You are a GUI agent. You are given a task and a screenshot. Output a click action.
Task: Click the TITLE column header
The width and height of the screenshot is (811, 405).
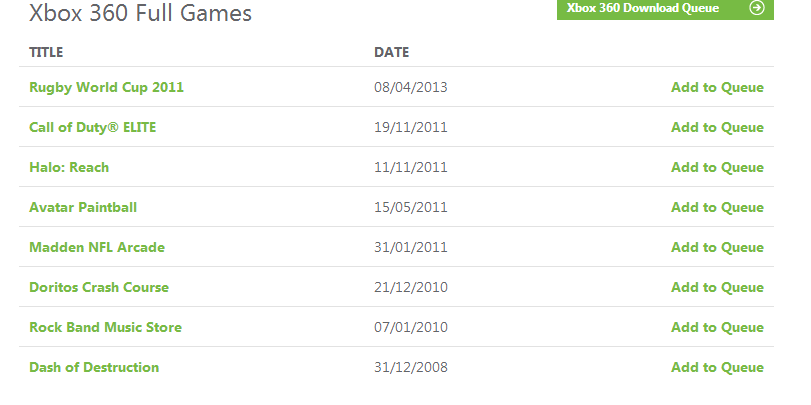(46, 52)
